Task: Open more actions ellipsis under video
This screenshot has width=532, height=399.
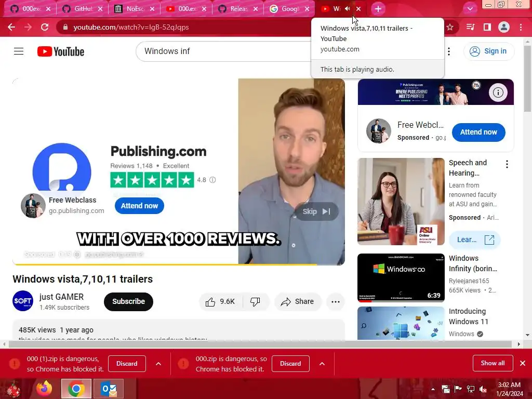Action: [x=336, y=302]
